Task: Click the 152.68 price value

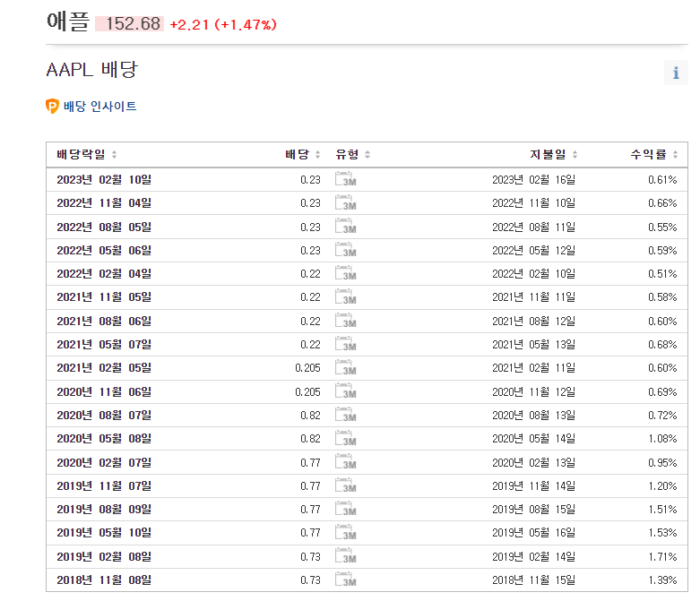Action: [x=133, y=23]
